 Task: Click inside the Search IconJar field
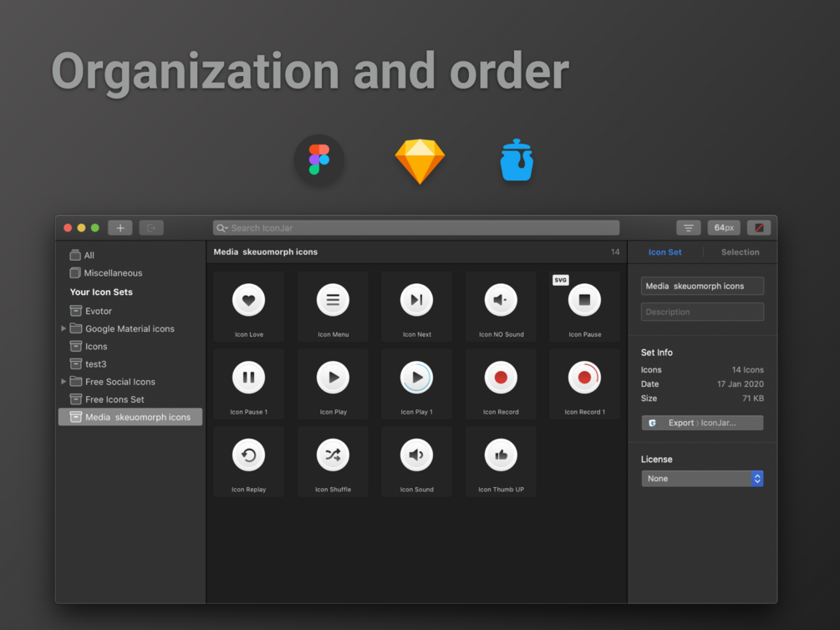pos(415,227)
